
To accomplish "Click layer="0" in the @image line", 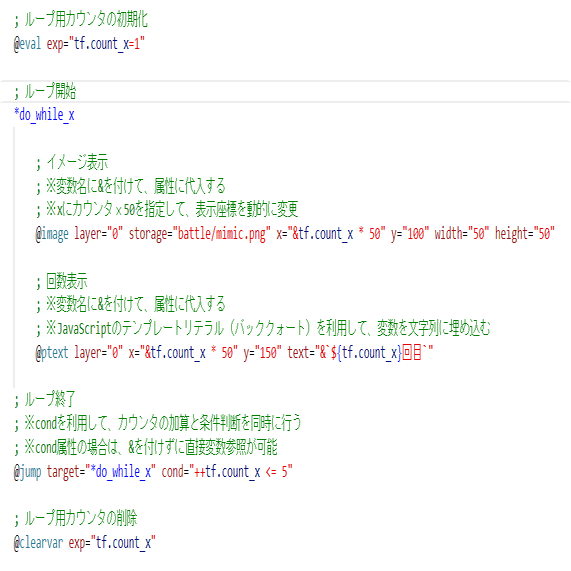I will pyautogui.click(x=99, y=234).
